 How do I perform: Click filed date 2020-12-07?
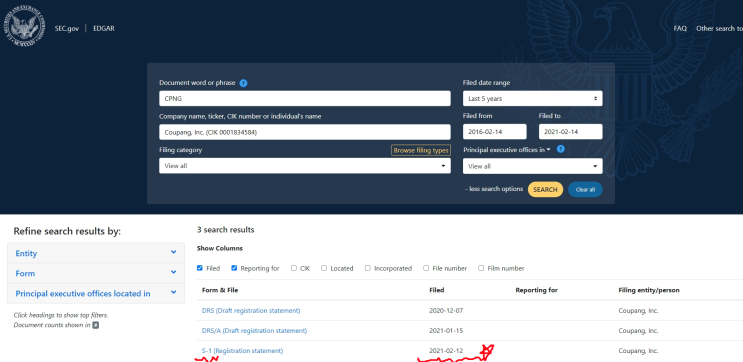[446, 311]
